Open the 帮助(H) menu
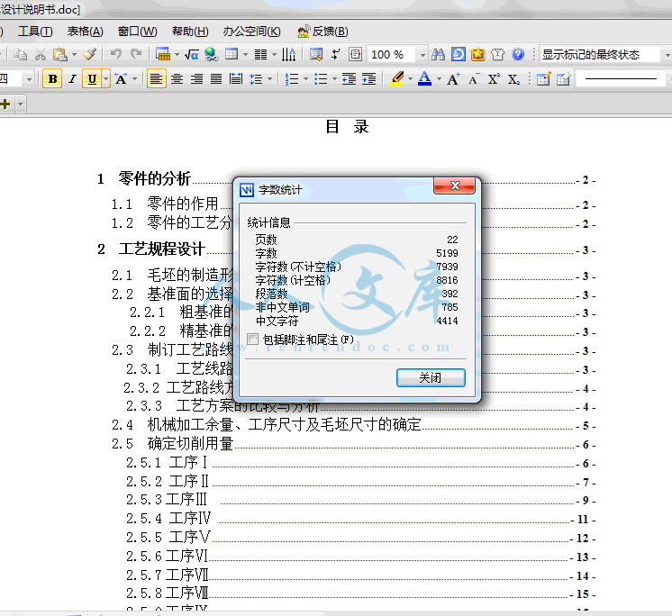This screenshot has width=672, height=616. tap(190, 32)
